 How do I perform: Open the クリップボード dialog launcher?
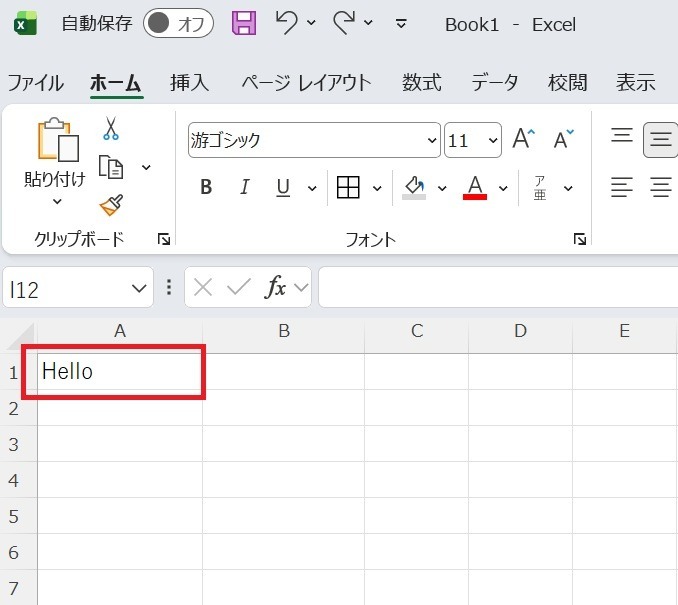(x=164, y=239)
